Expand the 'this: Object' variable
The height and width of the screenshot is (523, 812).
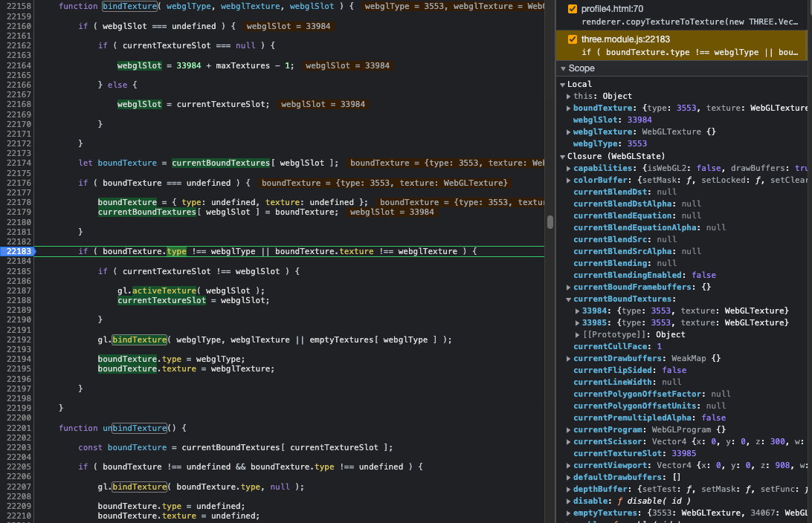pyautogui.click(x=570, y=96)
